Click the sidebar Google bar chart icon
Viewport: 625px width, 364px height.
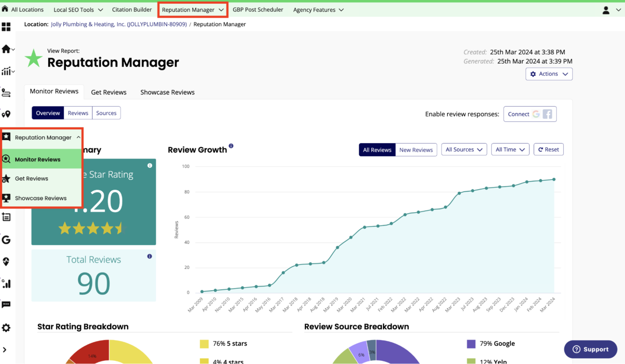click(x=6, y=283)
